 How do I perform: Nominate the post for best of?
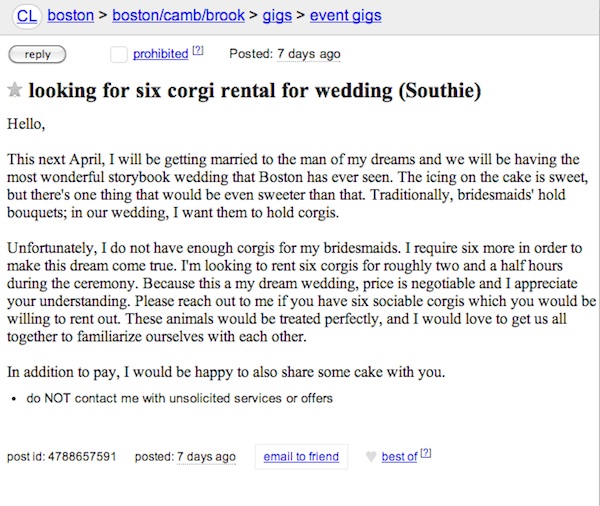[399, 457]
